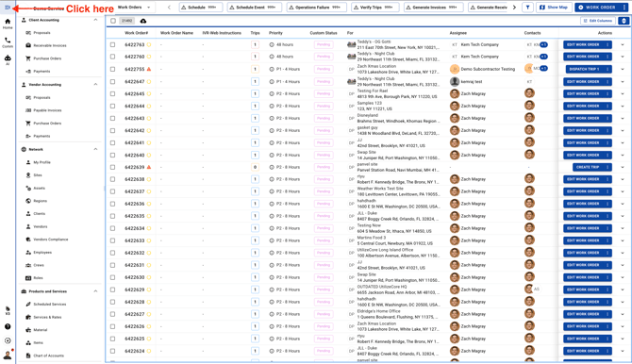
Task: Click +1 contacts badge in row 6422760
Action: (543, 57)
